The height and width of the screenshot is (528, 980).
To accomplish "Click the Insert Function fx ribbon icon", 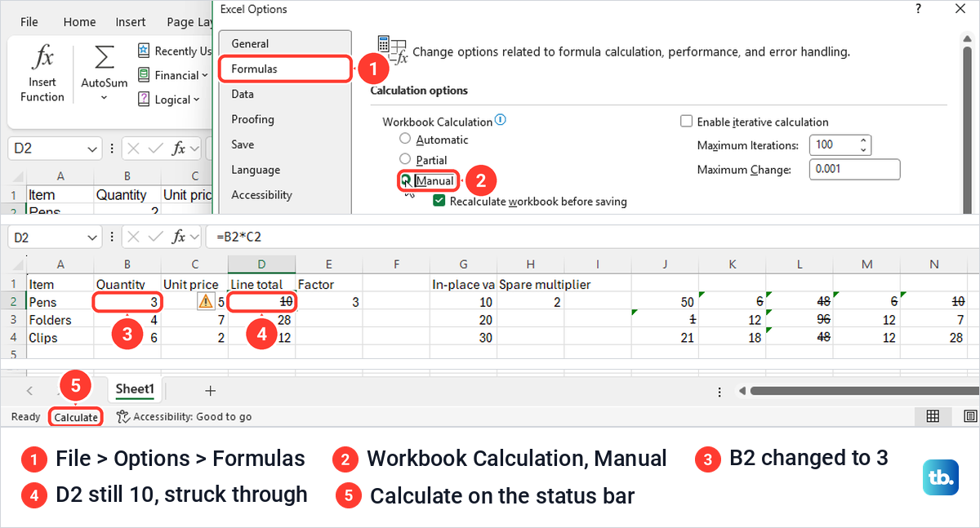I will pos(42,59).
